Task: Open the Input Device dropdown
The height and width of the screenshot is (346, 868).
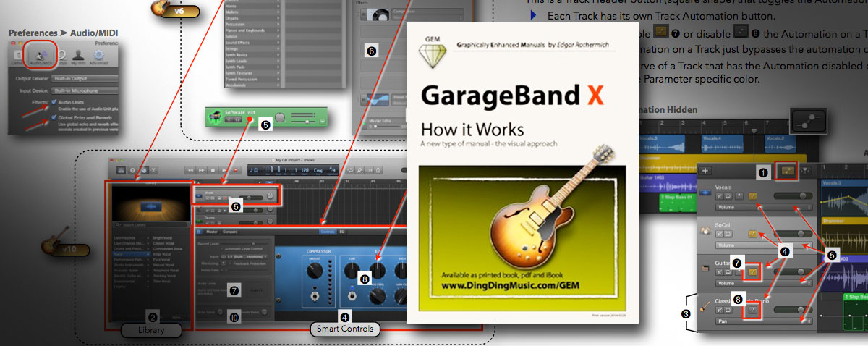Action: click(x=85, y=90)
